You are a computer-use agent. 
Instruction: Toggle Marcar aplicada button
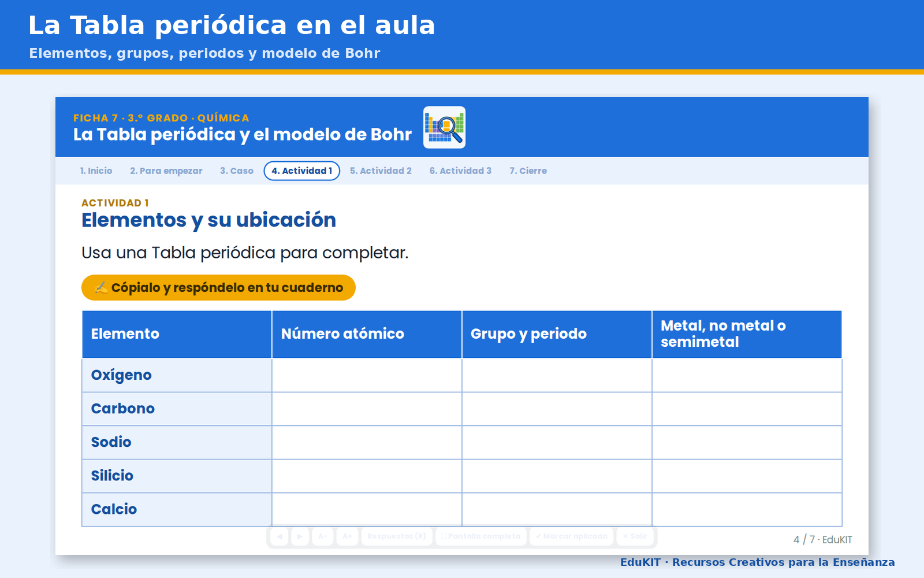pyautogui.click(x=571, y=536)
